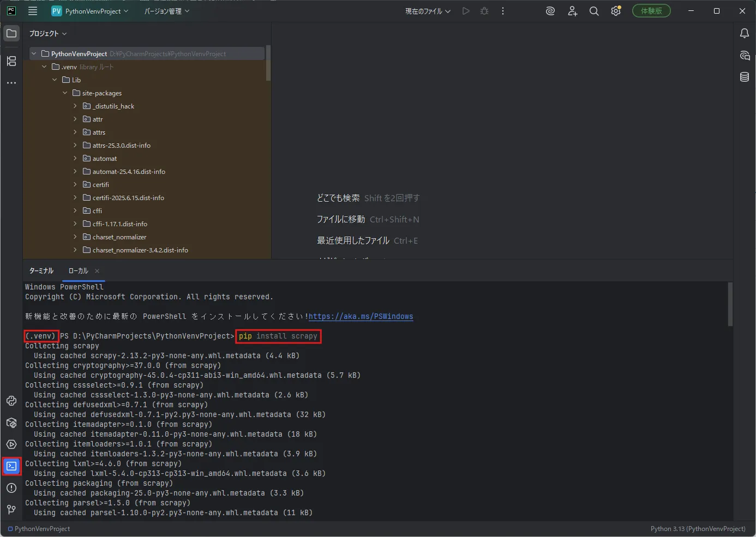756x537 pixels.
Task: Click the 'Collecting scrapy' output line
Action: (x=62, y=346)
